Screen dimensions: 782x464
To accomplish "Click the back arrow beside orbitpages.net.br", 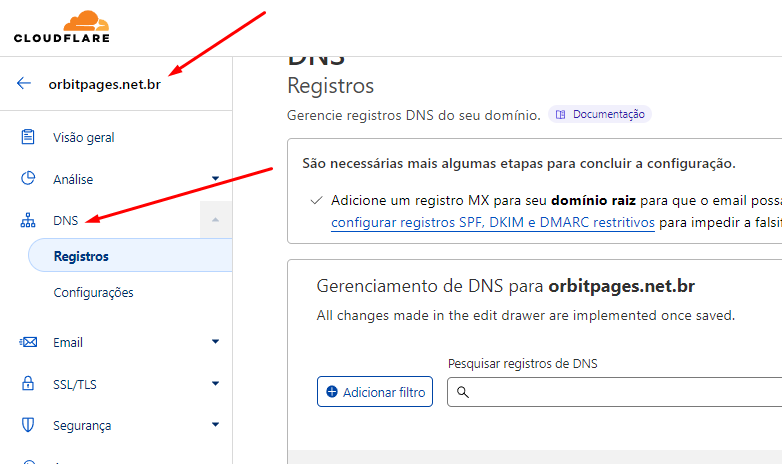I will (x=24, y=84).
